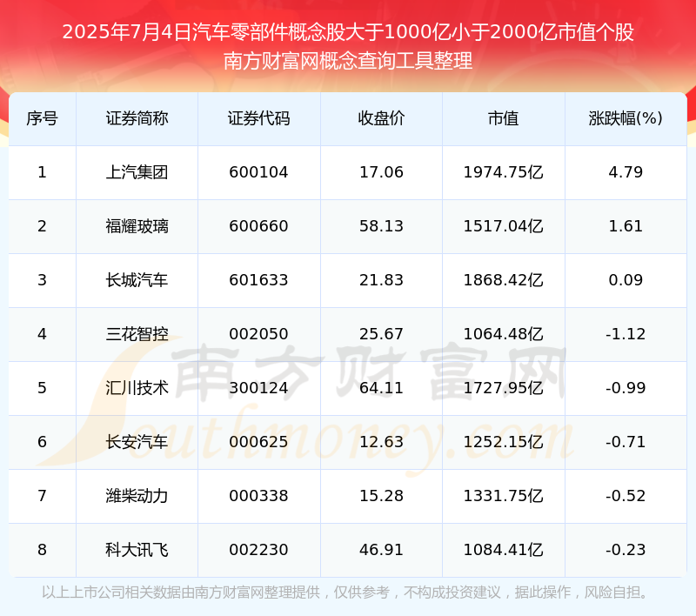Click change percentage 1.61
Screen dimensions: 696x616
coord(626,226)
